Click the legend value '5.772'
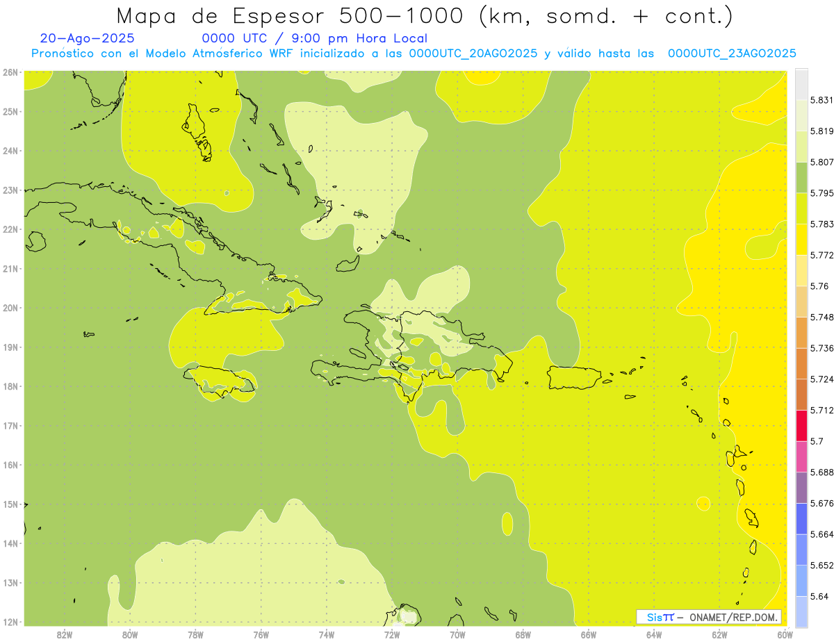Screen dimensions: 834x644 point(821,255)
